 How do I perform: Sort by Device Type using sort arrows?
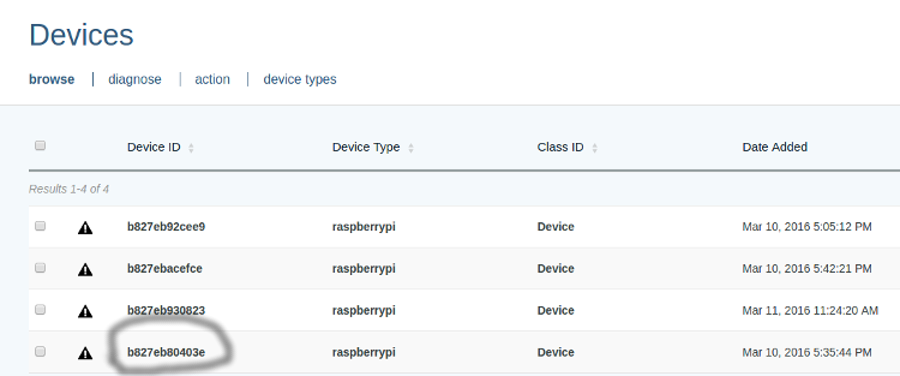[x=411, y=148]
